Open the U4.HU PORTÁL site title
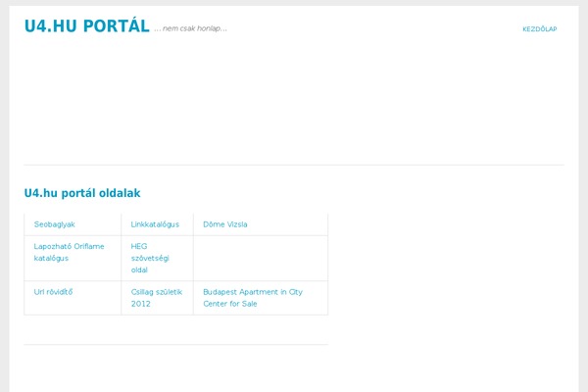The width and height of the screenshot is (588, 392). point(86,26)
